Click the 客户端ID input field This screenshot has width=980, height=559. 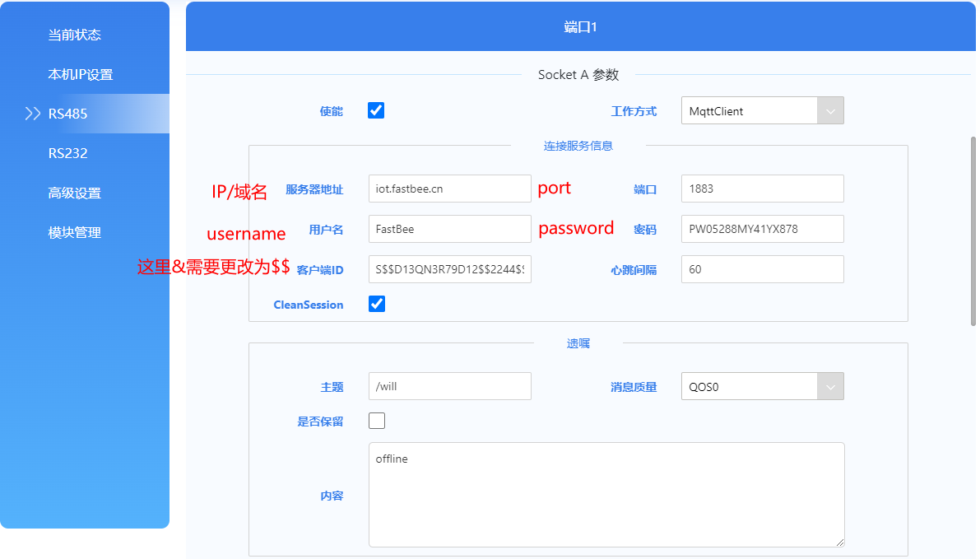pyautogui.click(x=449, y=269)
